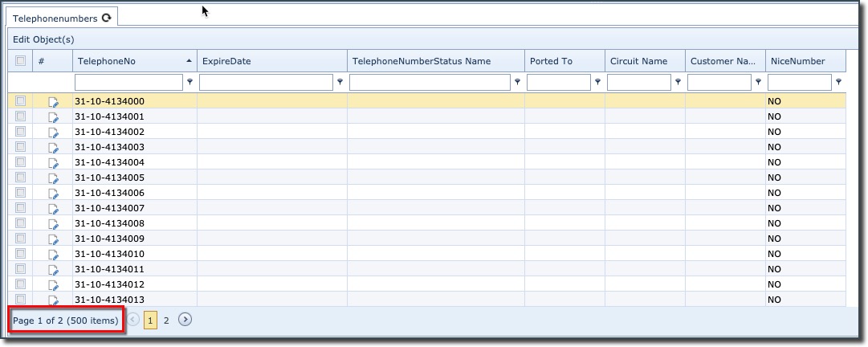Click the Edit Object(s) button

click(x=43, y=39)
